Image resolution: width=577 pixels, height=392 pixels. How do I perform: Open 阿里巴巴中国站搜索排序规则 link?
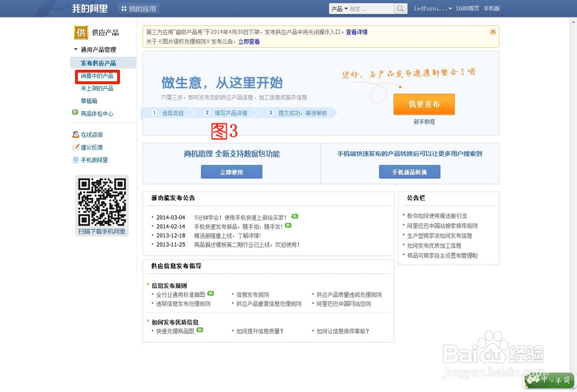pos(442,226)
